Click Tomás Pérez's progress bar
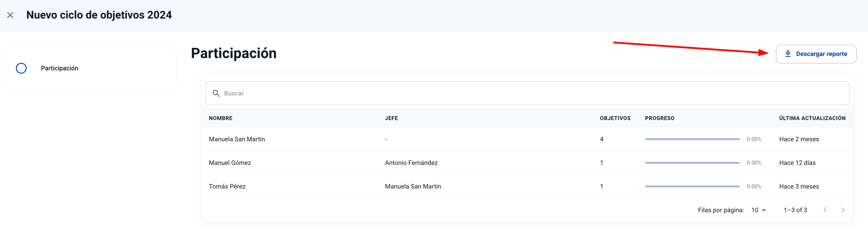This screenshot has width=868, height=249. (x=692, y=186)
